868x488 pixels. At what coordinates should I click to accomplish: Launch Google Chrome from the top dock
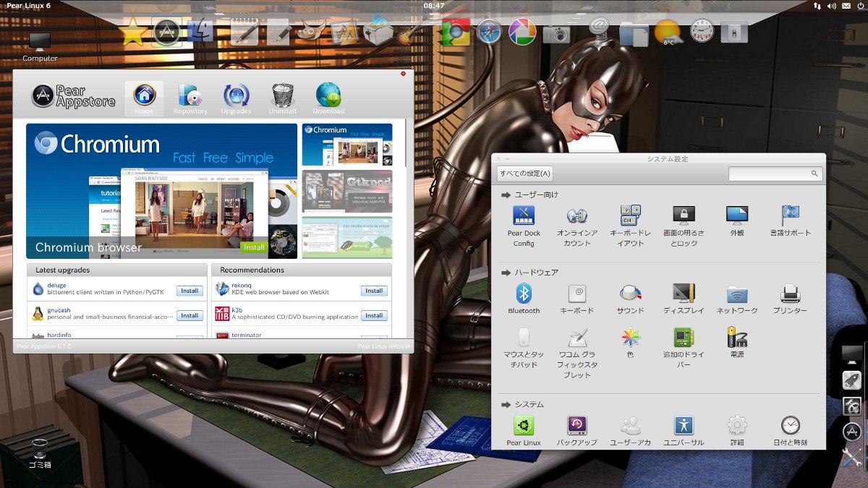point(456,33)
